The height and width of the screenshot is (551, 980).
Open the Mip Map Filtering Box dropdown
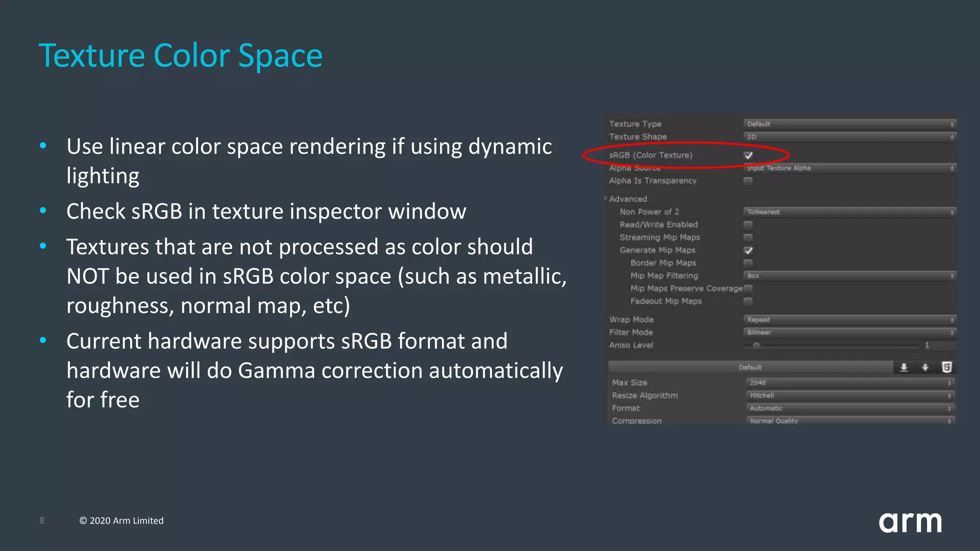coord(849,275)
